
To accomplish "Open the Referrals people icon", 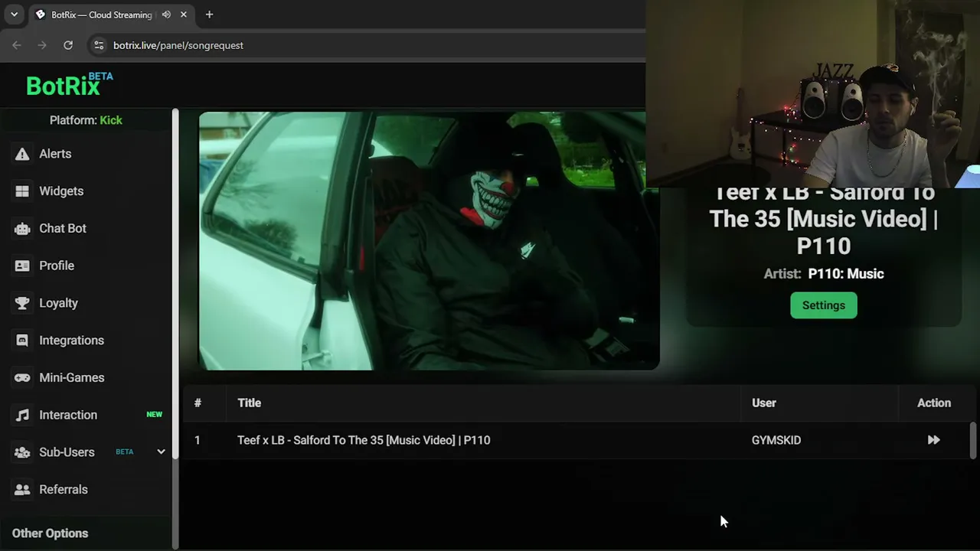I will pos(22,490).
